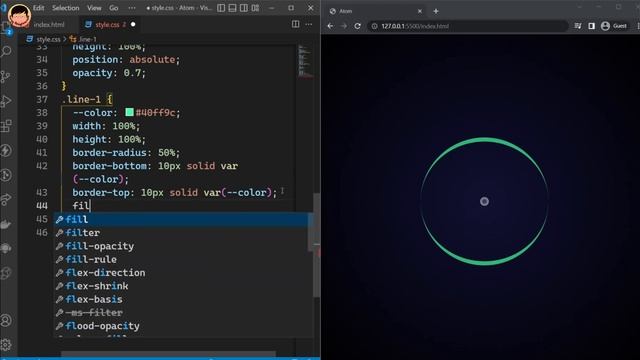Select the Atom browser tab
This screenshot has height=360, width=640.
click(x=376, y=11)
